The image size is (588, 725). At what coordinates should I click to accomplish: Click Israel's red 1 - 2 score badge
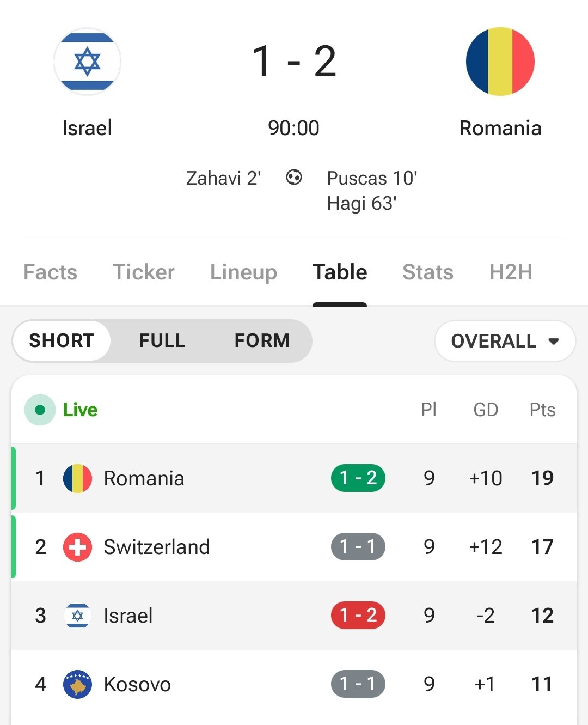pyautogui.click(x=358, y=615)
